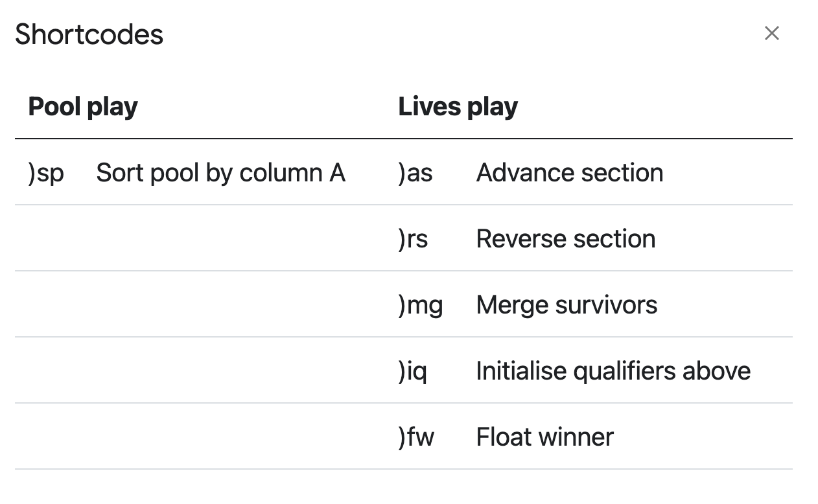This screenshot has height=504, width=818.
Task: Select the )iq shortcode
Action: (x=413, y=371)
